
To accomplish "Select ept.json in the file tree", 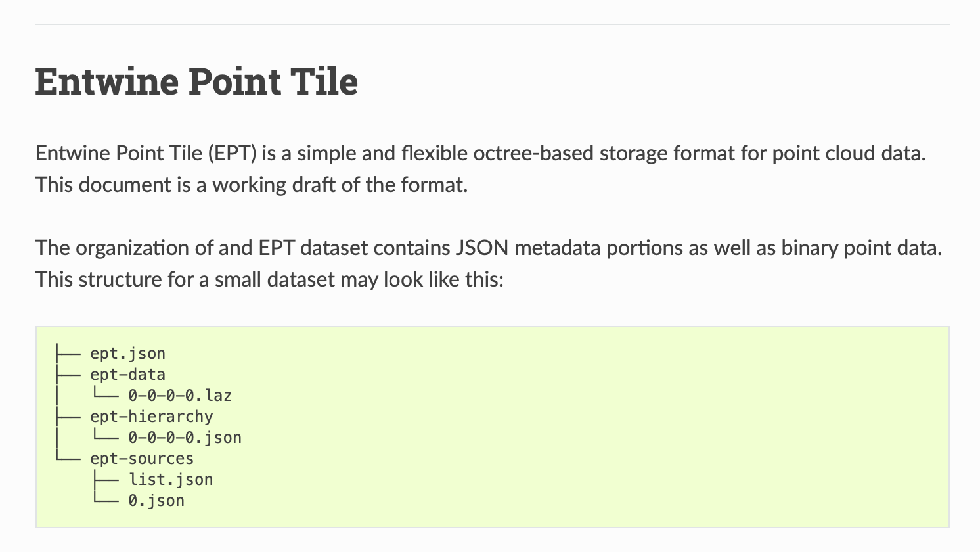I will click(x=127, y=354).
